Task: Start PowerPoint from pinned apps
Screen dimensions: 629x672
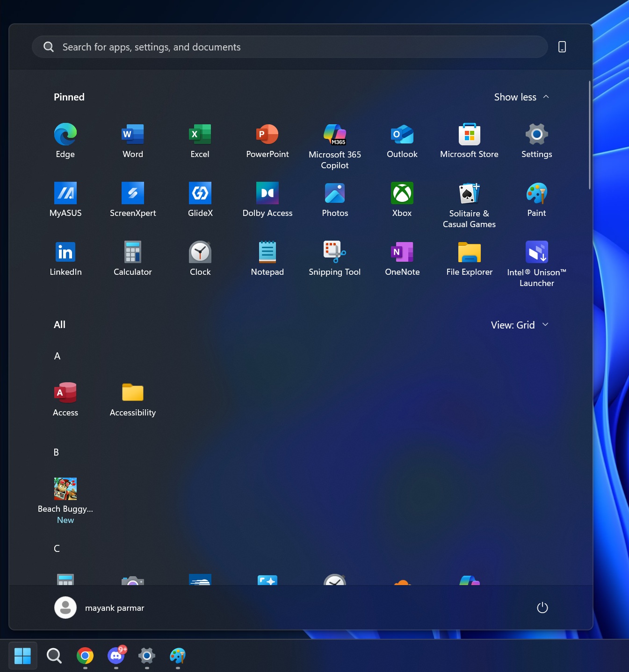Action: [x=268, y=141]
